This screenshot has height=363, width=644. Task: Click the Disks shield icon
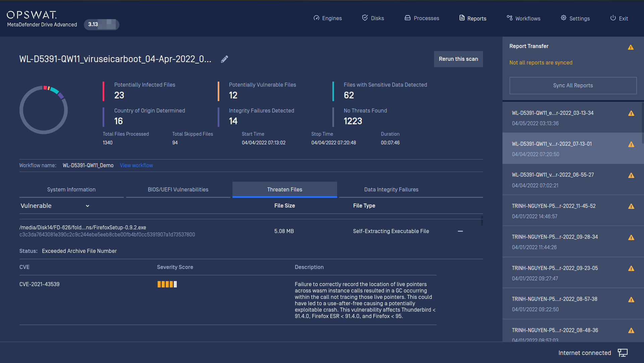tap(365, 18)
